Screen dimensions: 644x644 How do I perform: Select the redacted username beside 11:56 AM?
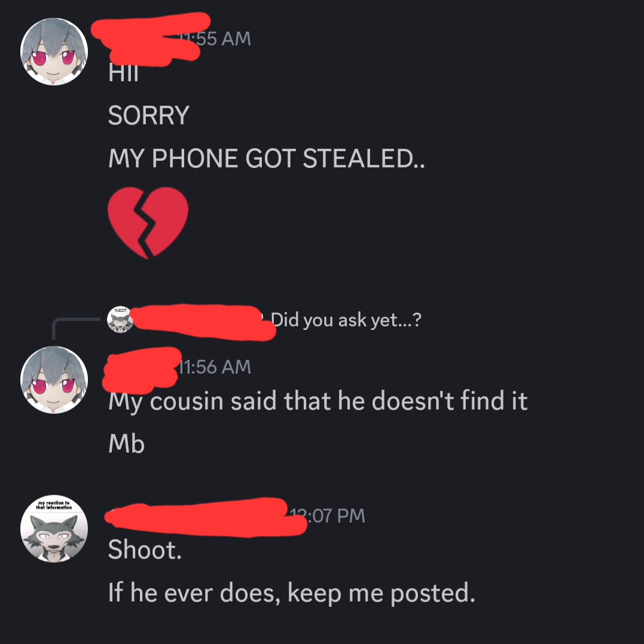pos(142,370)
